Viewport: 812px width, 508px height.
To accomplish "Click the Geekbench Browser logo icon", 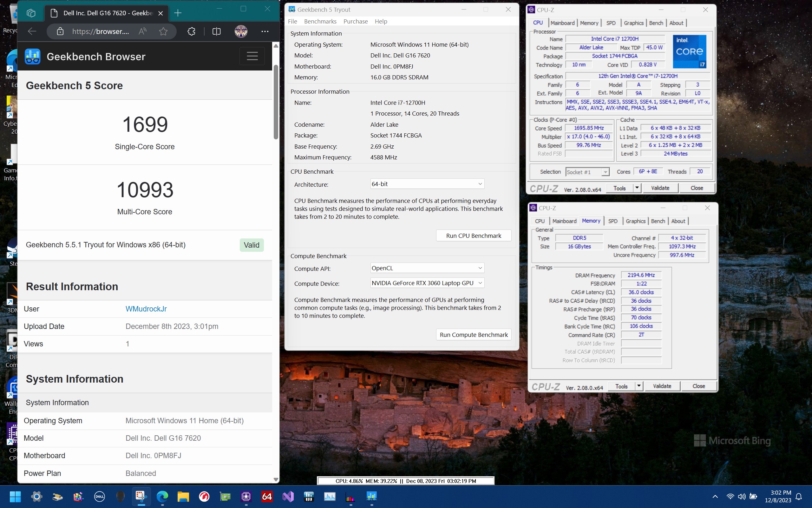I will 33,57.
